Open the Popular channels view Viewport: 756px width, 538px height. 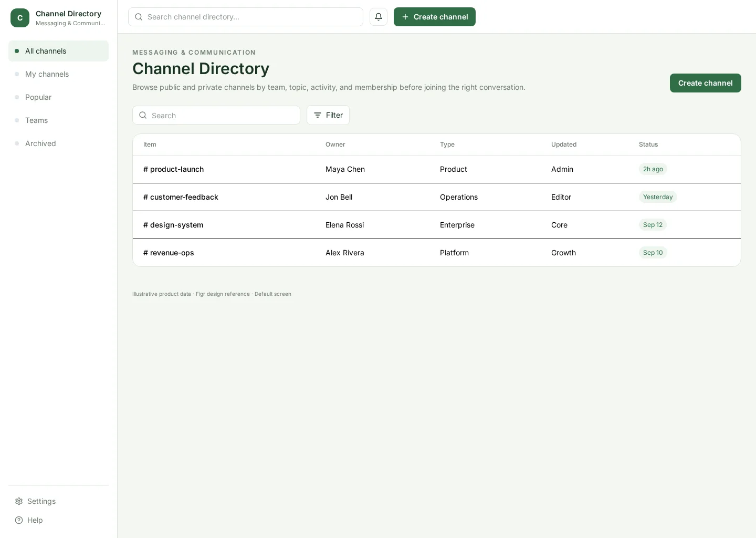tap(58, 97)
